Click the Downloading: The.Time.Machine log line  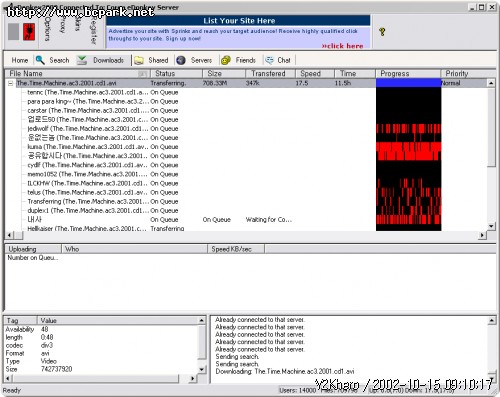coord(285,371)
